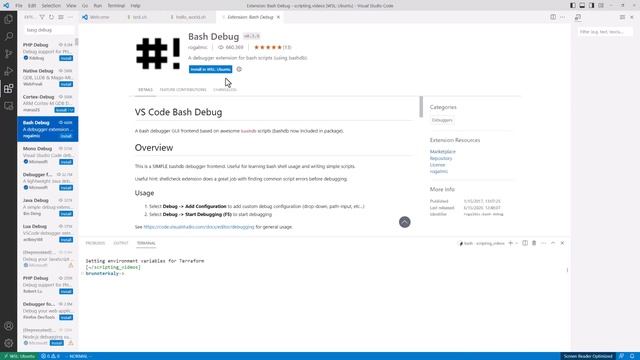This screenshot has height=360, width=640.
Task: Open the Accounts icon at bottom left
Action: click(x=9, y=326)
